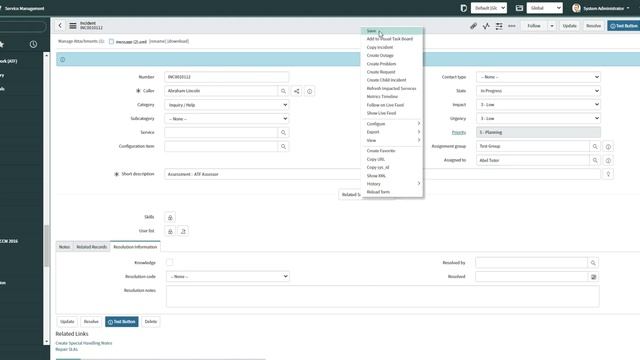Search the Caller reference lookup
640x360 pixels.
pos(283,91)
